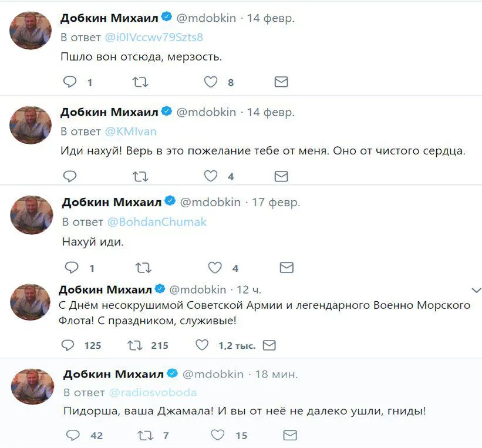
Task: Like the tweet replying to @radiosvoboda
Action: pyautogui.click(x=218, y=435)
